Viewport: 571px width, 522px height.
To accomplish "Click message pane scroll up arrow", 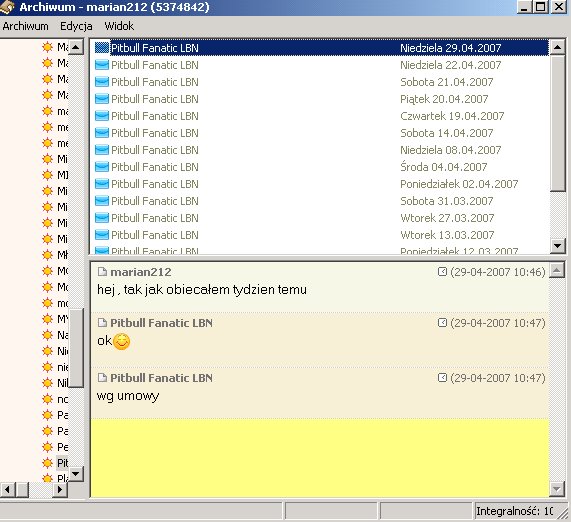I will 557,270.
